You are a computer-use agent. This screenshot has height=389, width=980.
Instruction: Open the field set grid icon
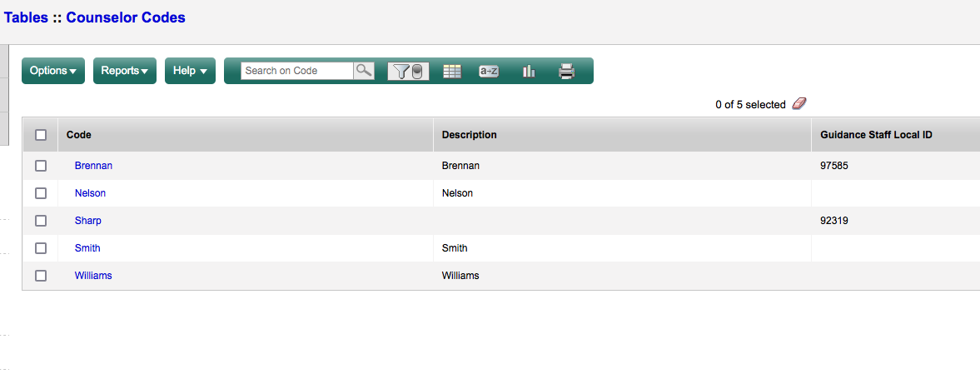coord(451,72)
